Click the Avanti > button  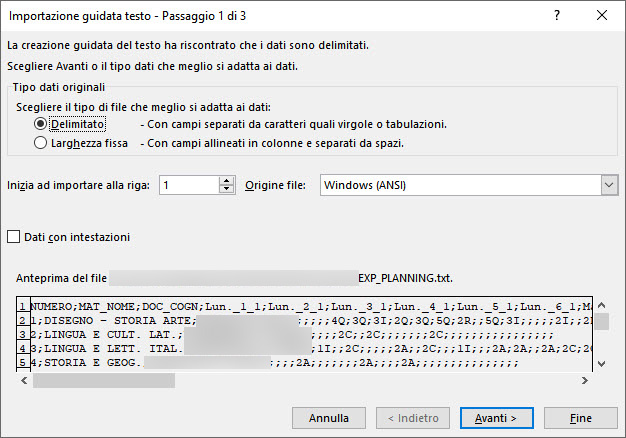[x=497, y=418]
